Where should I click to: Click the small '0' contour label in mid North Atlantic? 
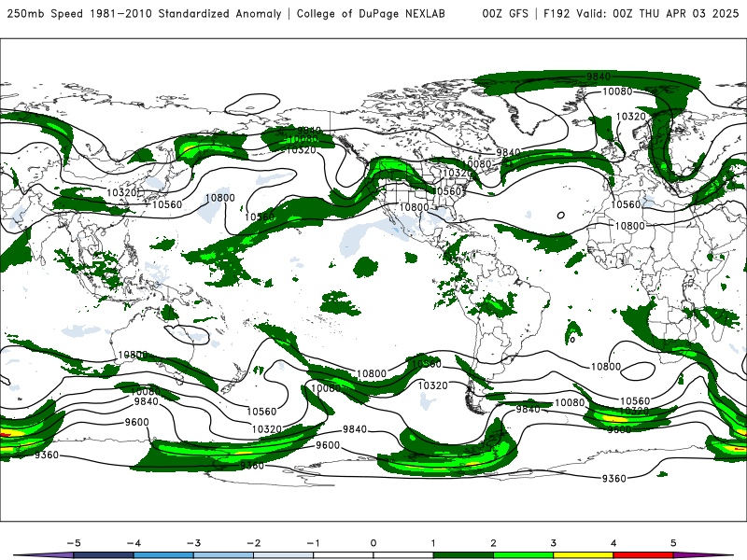click(561, 216)
